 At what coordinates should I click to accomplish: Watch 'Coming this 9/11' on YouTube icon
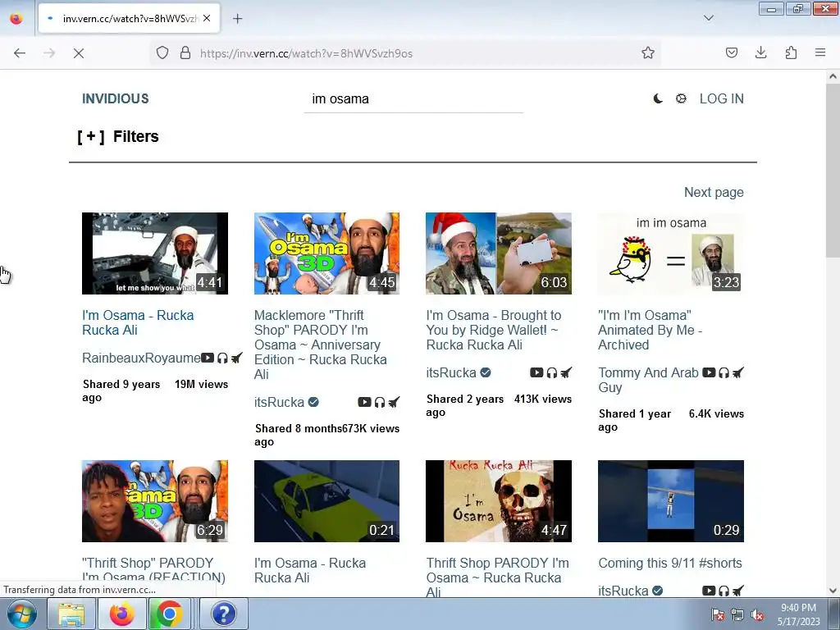click(x=709, y=591)
